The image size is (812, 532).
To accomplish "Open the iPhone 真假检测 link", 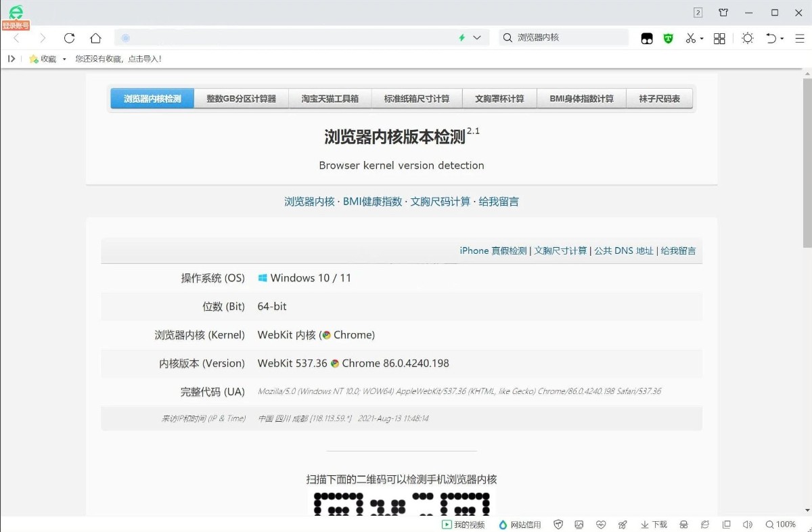I will [493, 250].
